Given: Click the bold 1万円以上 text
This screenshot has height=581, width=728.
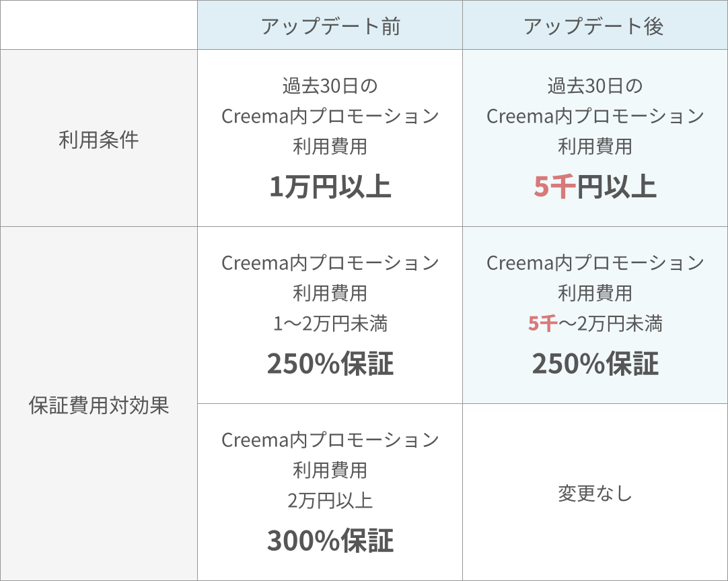Looking at the screenshot, I should [330, 188].
